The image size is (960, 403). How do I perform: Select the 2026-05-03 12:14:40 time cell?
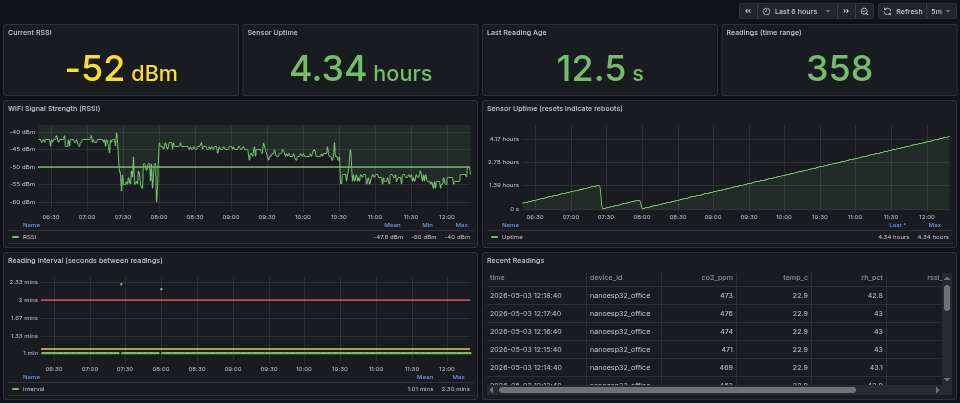536,367
